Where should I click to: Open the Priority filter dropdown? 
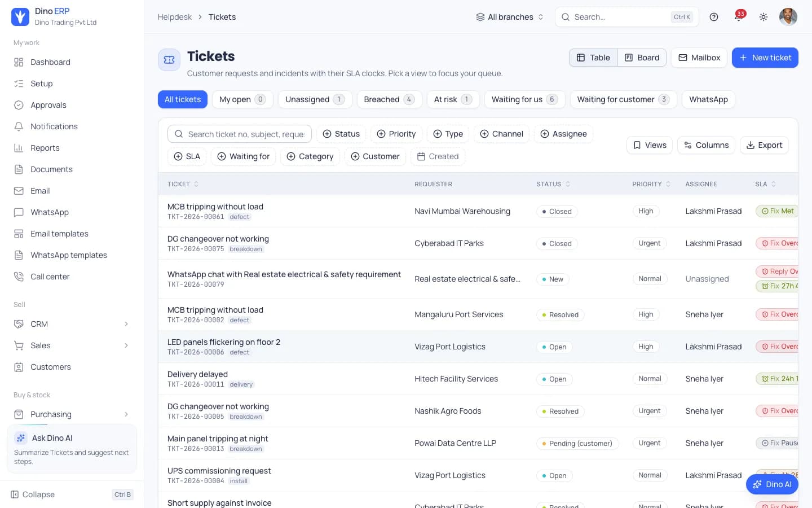[x=396, y=134]
